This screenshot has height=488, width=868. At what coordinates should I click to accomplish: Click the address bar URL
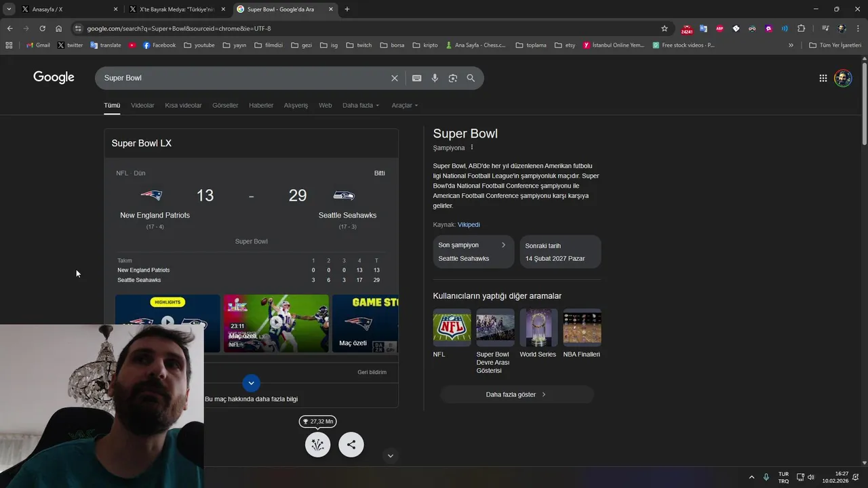tap(179, 28)
